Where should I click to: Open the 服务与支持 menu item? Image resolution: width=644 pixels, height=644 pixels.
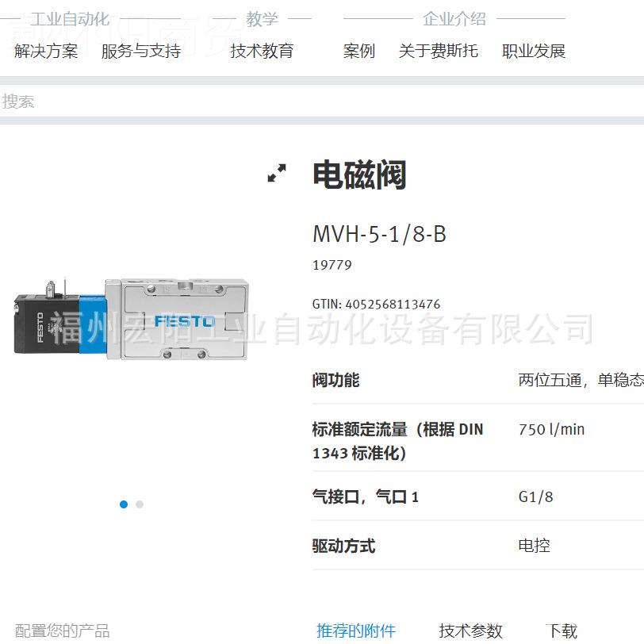[x=141, y=51]
